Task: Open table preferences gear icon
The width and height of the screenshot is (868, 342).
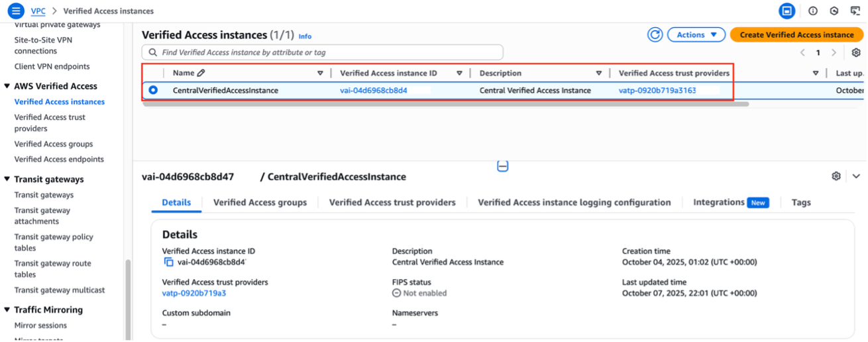Action: point(856,52)
